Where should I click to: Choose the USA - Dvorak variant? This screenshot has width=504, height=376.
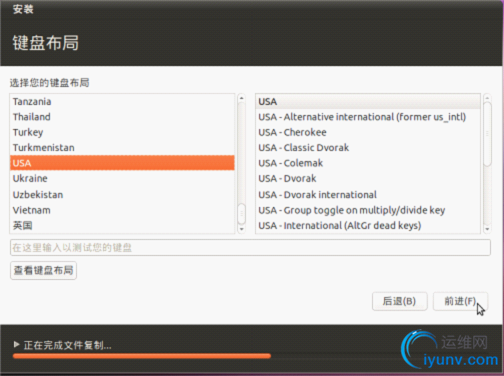[368, 178]
